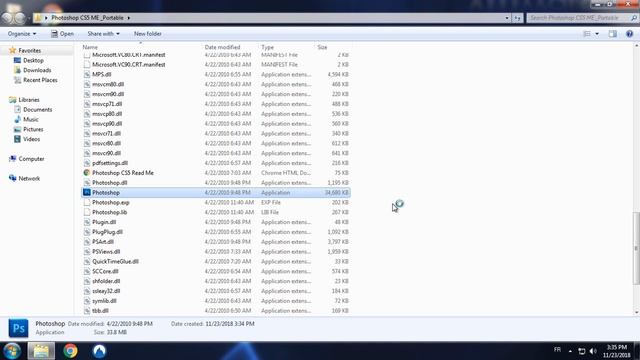Click the Chrome icon beside Photoshop CS5 Read Me
640x360 pixels.
87,173
